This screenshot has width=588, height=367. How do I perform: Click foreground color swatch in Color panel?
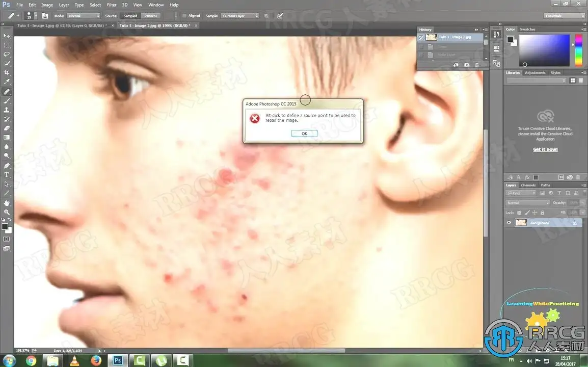coord(511,39)
